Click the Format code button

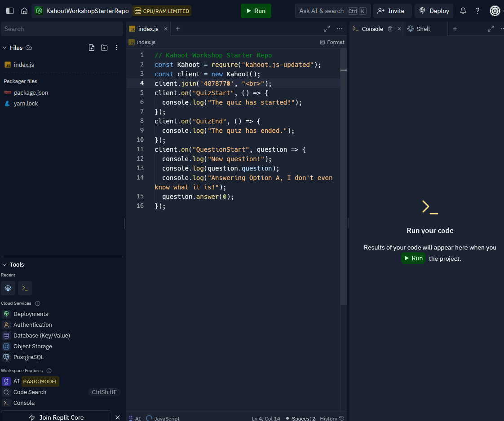(332, 42)
